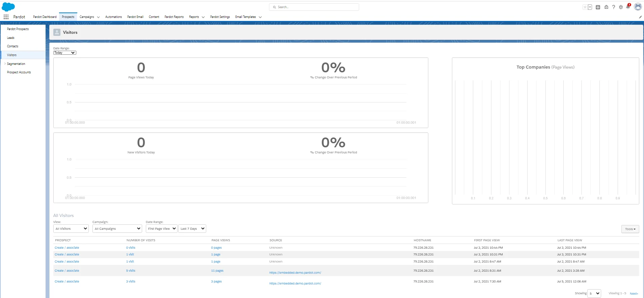Click Create / associate in the 3 visits row
The image size is (644, 298).
(67, 281)
